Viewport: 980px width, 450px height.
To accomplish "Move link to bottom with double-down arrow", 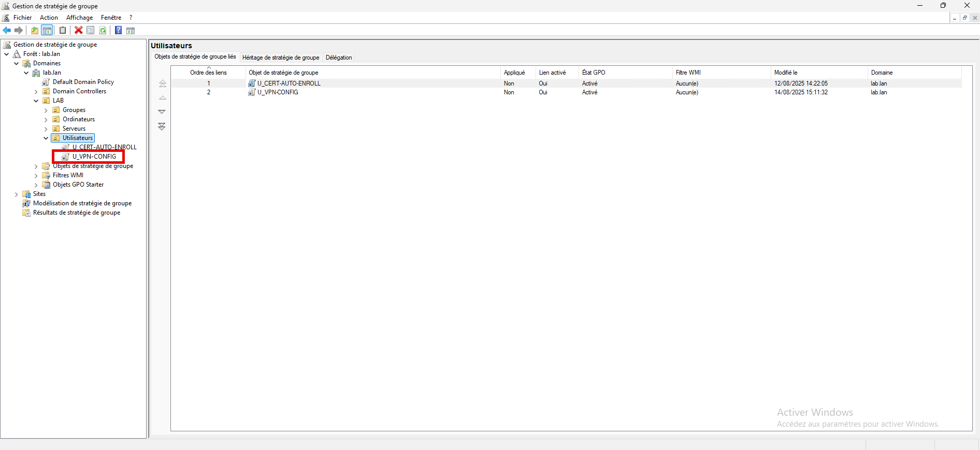I will coord(162,126).
